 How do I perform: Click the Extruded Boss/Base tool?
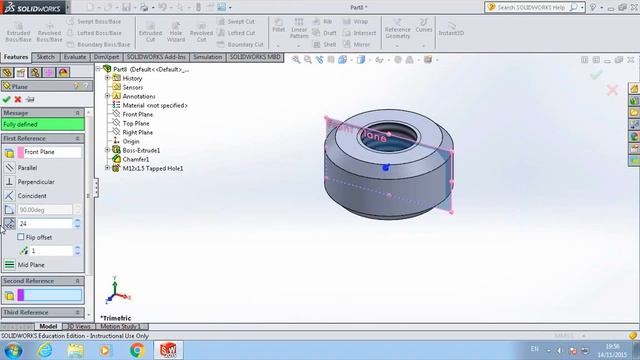pos(18,32)
